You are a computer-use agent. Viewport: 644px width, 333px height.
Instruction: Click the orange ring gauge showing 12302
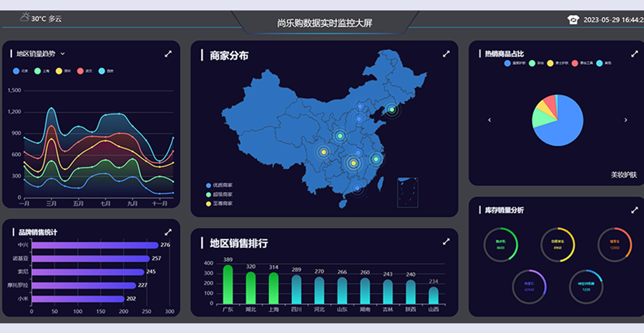615,245
